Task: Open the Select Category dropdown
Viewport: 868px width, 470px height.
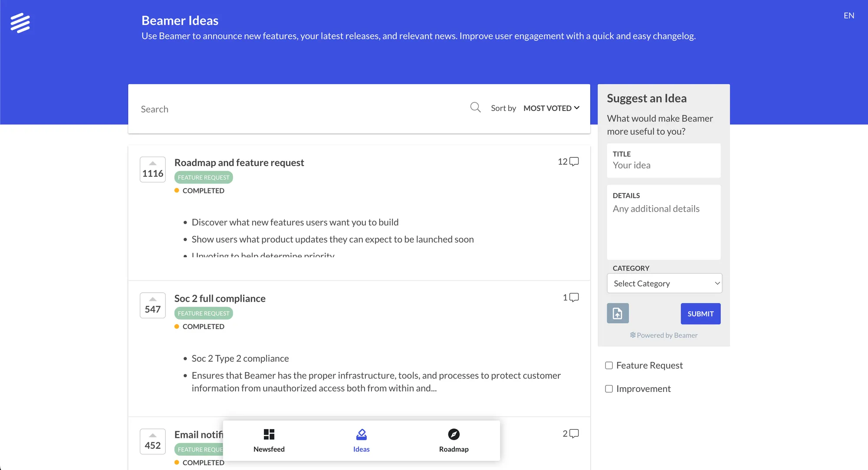Action: 664,283
